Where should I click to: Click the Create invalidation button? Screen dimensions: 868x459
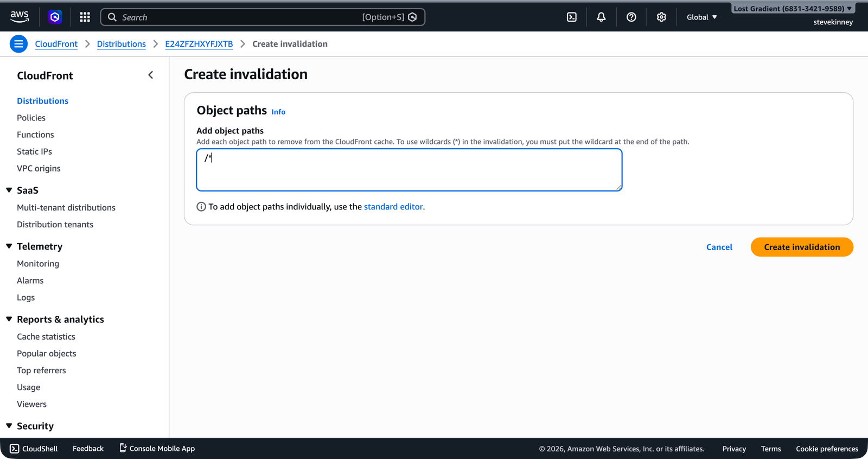coord(802,247)
